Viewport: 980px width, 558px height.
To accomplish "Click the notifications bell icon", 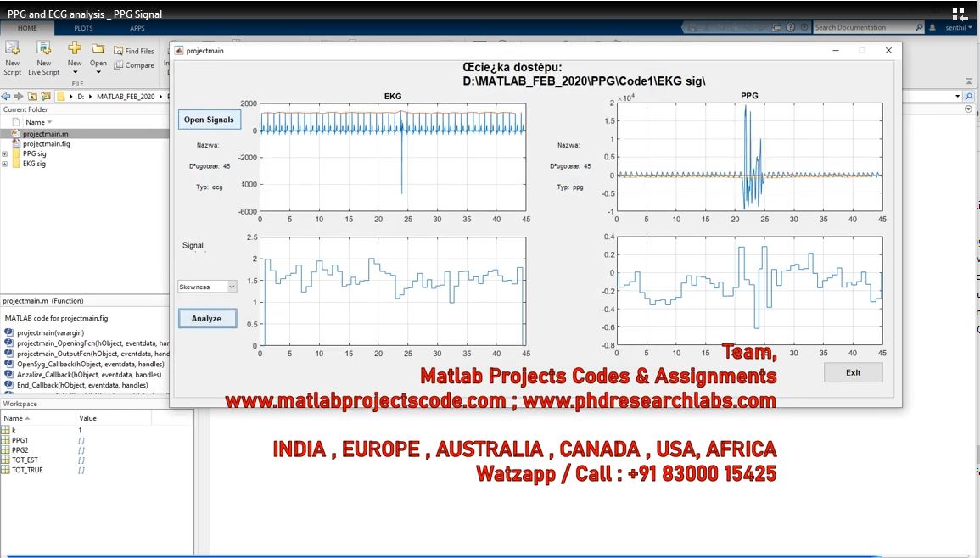I will point(932,27).
